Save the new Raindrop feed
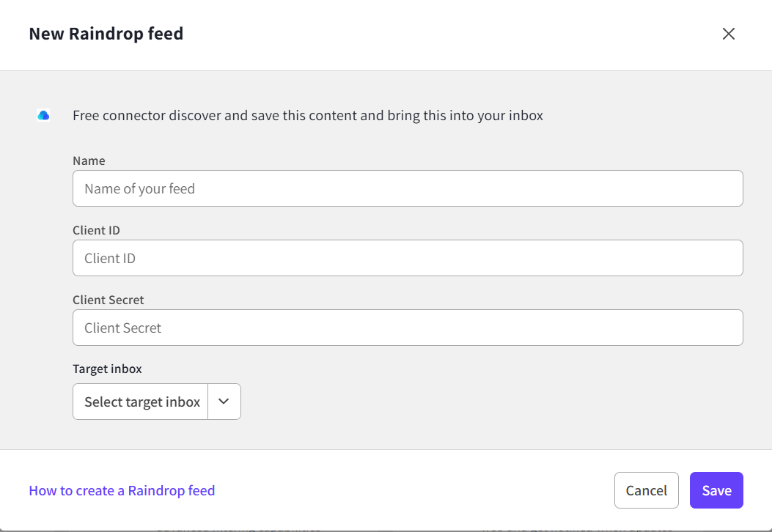This screenshot has width=772, height=532. 716,490
